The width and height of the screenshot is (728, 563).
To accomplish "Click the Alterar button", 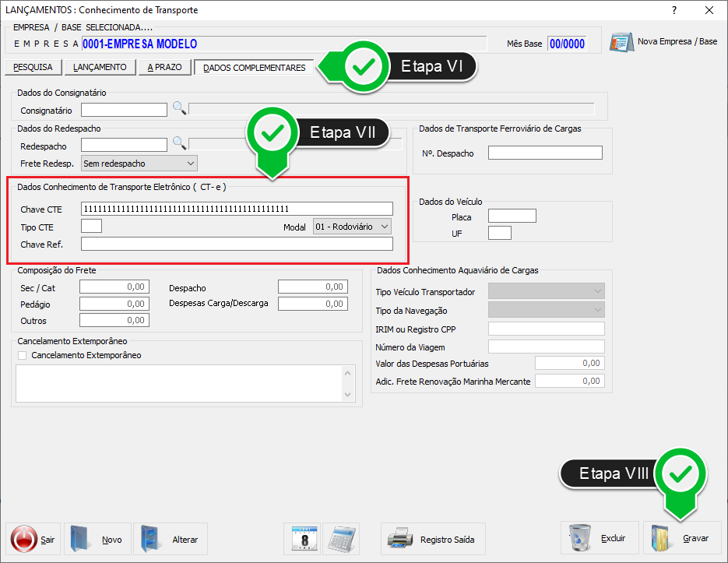I will 170,539.
